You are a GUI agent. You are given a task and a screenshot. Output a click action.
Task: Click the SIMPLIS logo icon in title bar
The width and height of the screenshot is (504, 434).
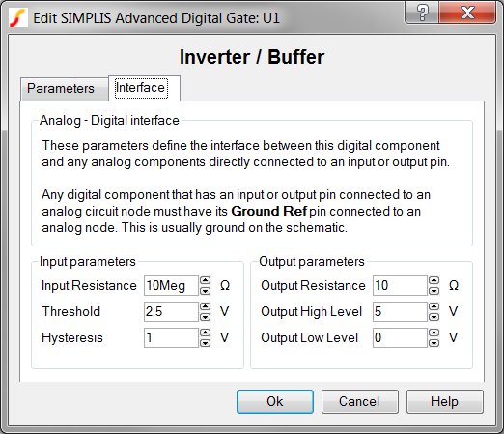17,18
